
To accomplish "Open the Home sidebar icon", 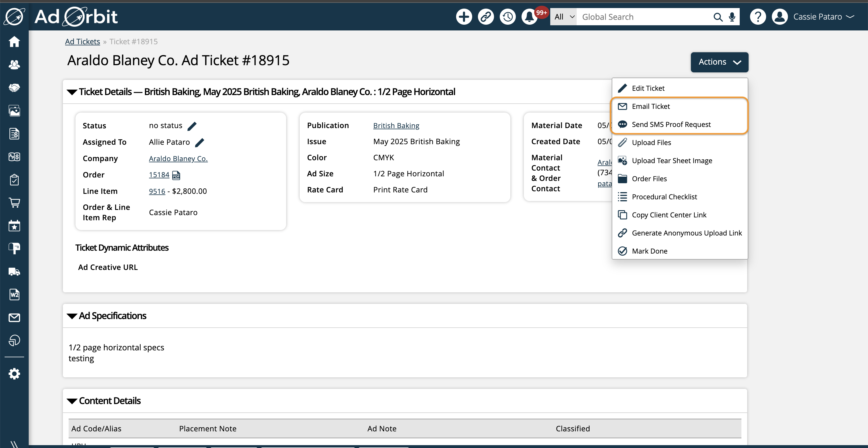I will click(x=14, y=41).
